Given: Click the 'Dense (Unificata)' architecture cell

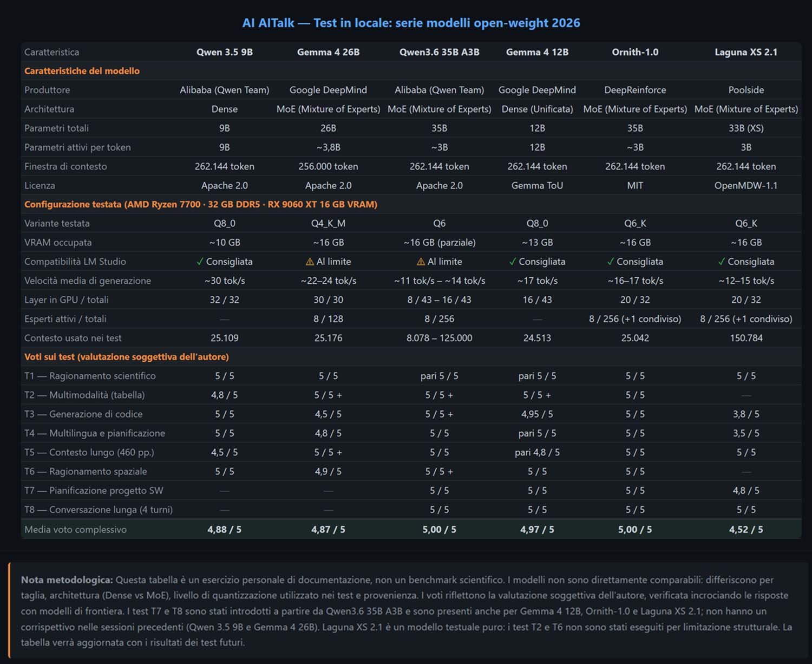Looking at the screenshot, I should point(538,109).
